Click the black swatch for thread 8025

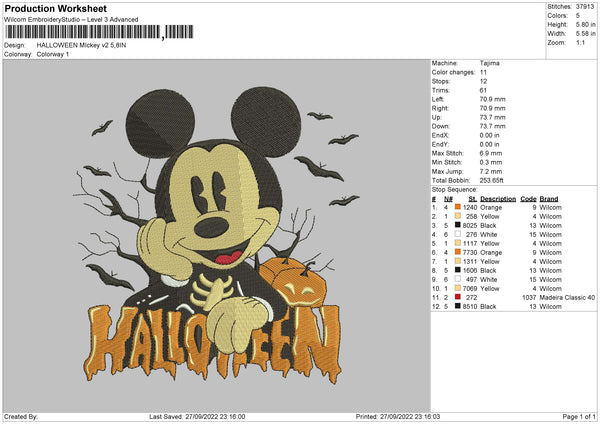click(457, 225)
